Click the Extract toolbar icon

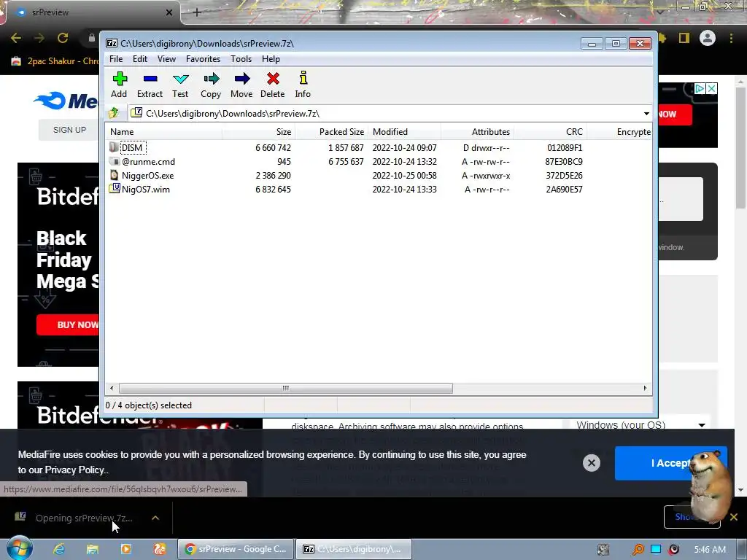point(150,85)
